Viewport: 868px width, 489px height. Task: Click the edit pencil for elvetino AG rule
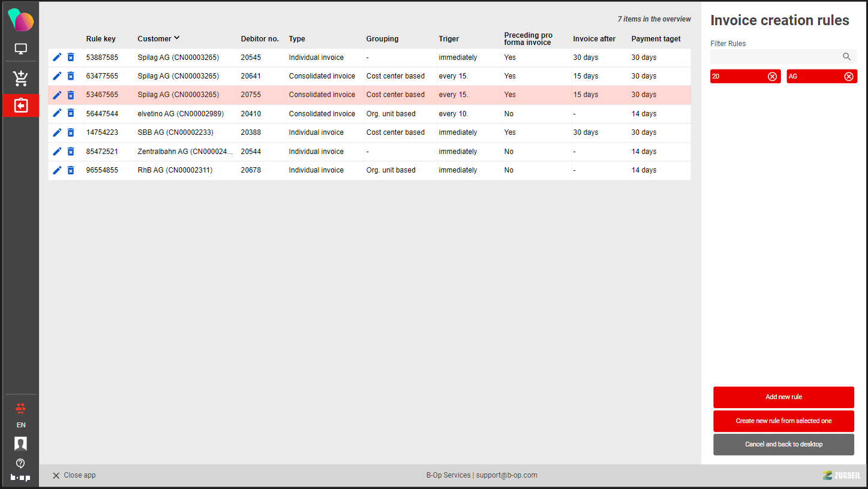[57, 113]
